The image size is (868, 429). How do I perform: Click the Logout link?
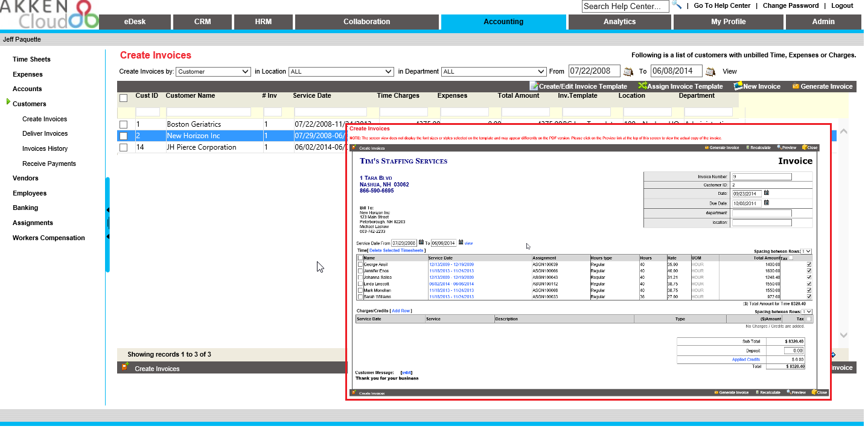(x=842, y=5)
